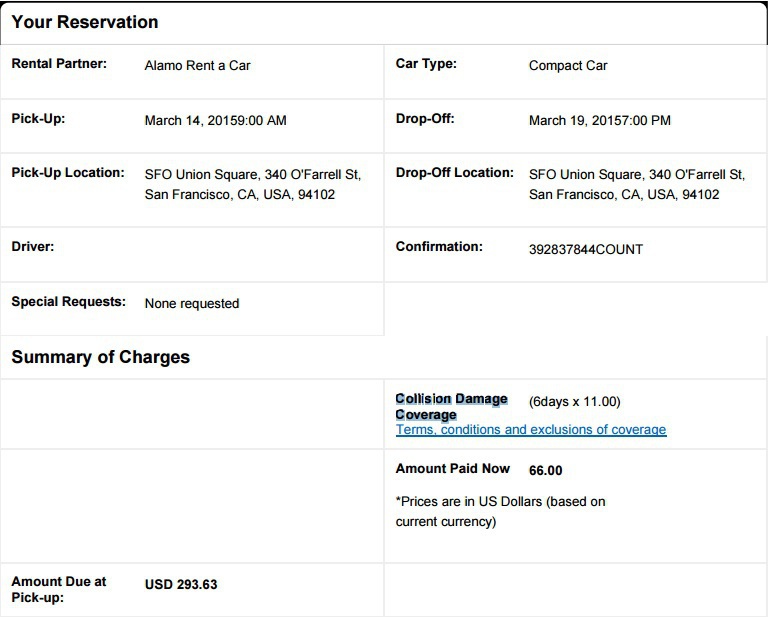Click the 'Special Requests:' label
768x617 pixels.
point(68,301)
